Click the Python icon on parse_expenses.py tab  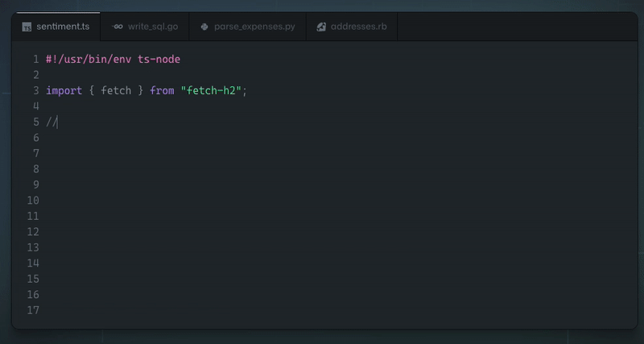tap(204, 27)
